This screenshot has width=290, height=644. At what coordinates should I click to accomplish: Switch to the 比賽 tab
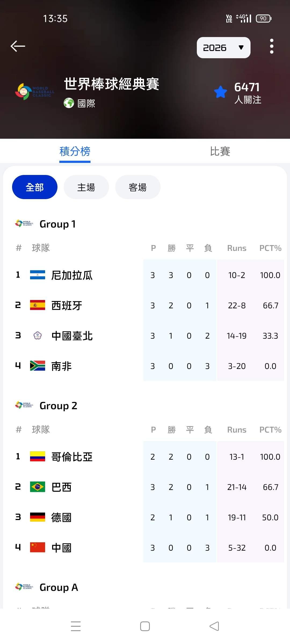coord(220,151)
